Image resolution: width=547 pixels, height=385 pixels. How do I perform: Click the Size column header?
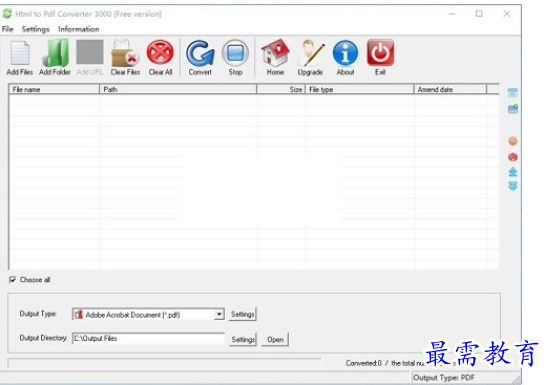pyautogui.click(x=281, y=89)
